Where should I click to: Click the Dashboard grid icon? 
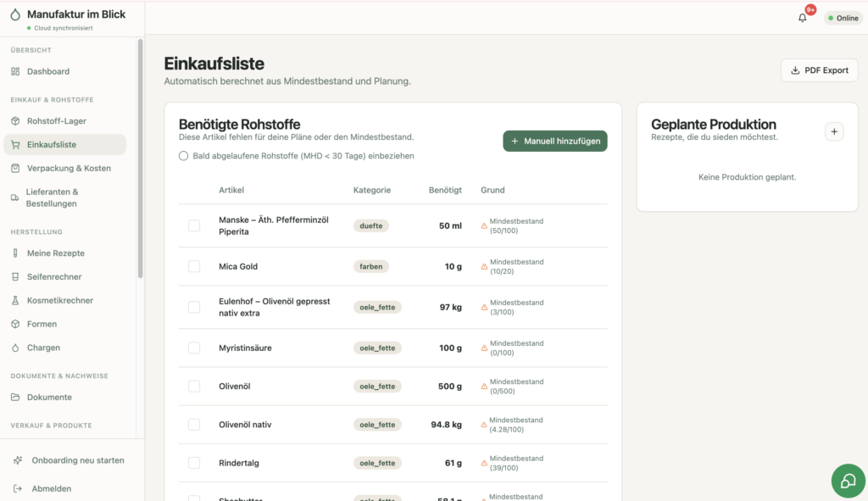point(15,71)
